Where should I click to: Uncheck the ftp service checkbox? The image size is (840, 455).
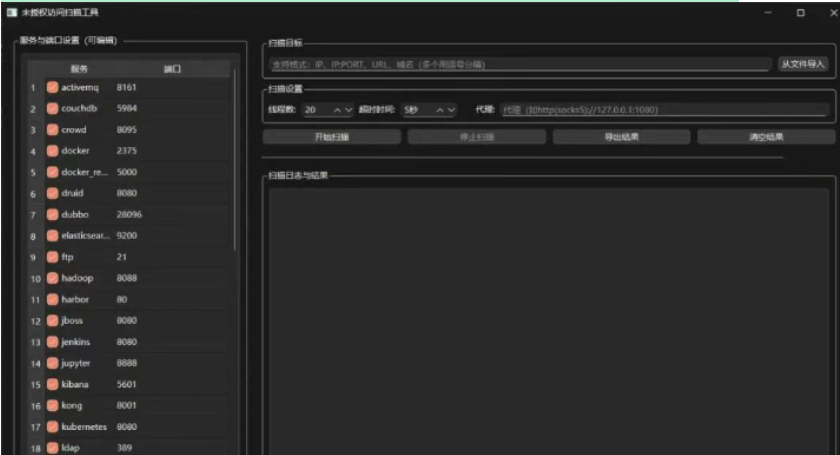click(x=52, y=257)
